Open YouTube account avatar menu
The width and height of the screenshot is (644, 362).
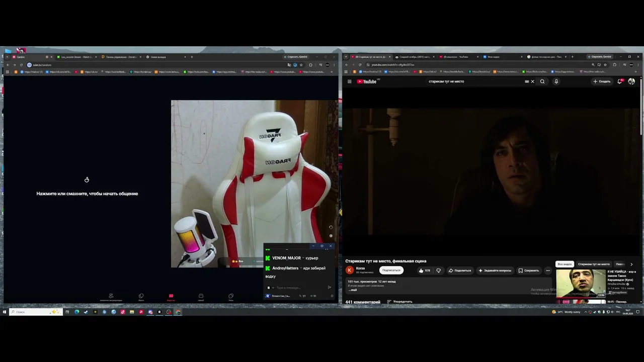[631, 81]
